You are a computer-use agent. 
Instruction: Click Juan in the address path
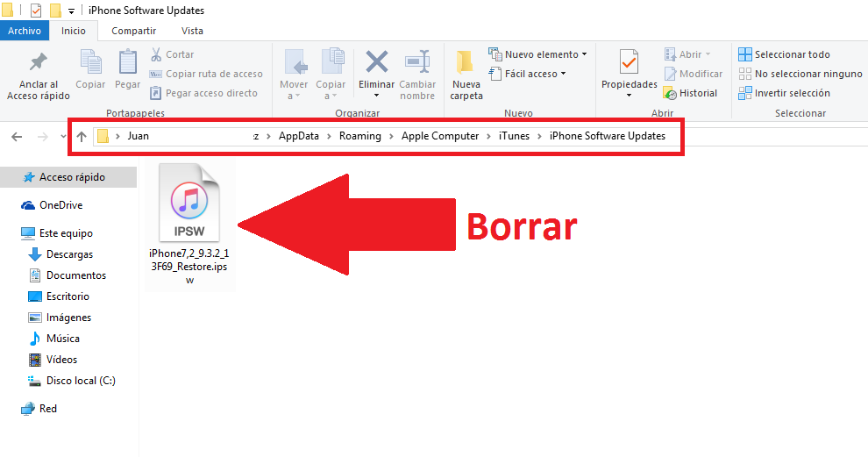(139, 136)
